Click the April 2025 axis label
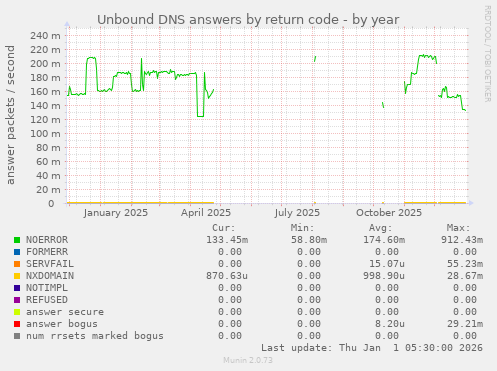This screenshot has width=497, height=371. point(206,213)
